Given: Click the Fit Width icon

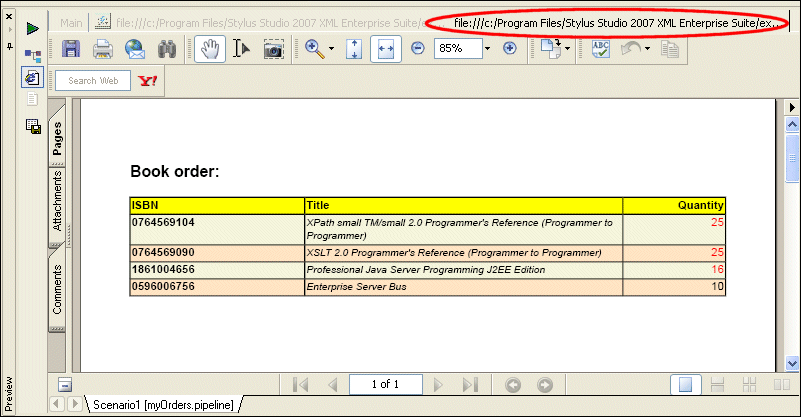Looking at the screenshot, I should click(x=386, y=48).
